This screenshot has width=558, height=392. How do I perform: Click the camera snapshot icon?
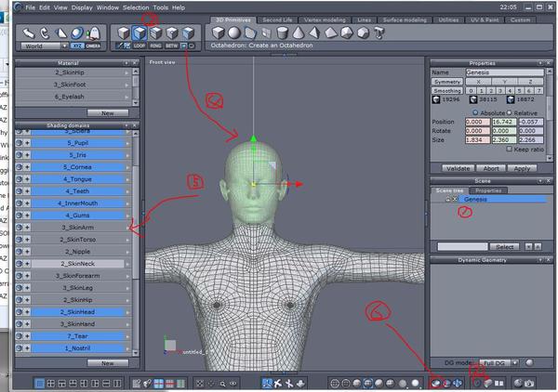click(529, 384)
